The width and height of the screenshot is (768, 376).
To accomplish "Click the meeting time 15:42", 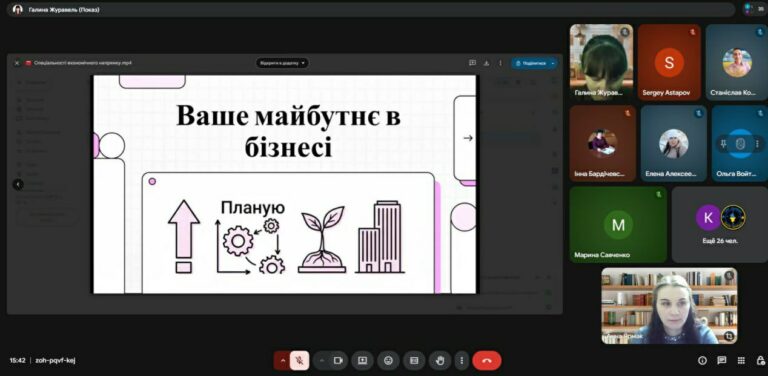I will point(17,360).
